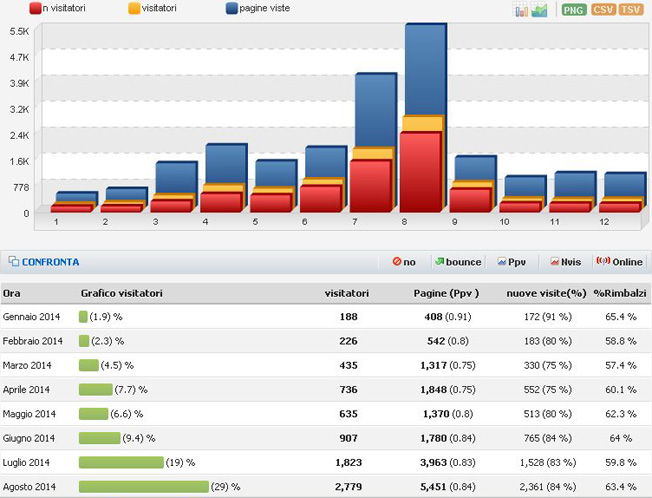This screenshot has width=652, height=498.
Task: Export data as TSV
Action: tap(631, 10)
